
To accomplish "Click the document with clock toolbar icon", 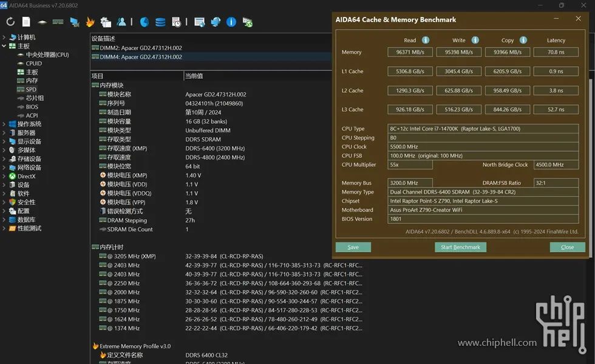I will coord(176,22).
